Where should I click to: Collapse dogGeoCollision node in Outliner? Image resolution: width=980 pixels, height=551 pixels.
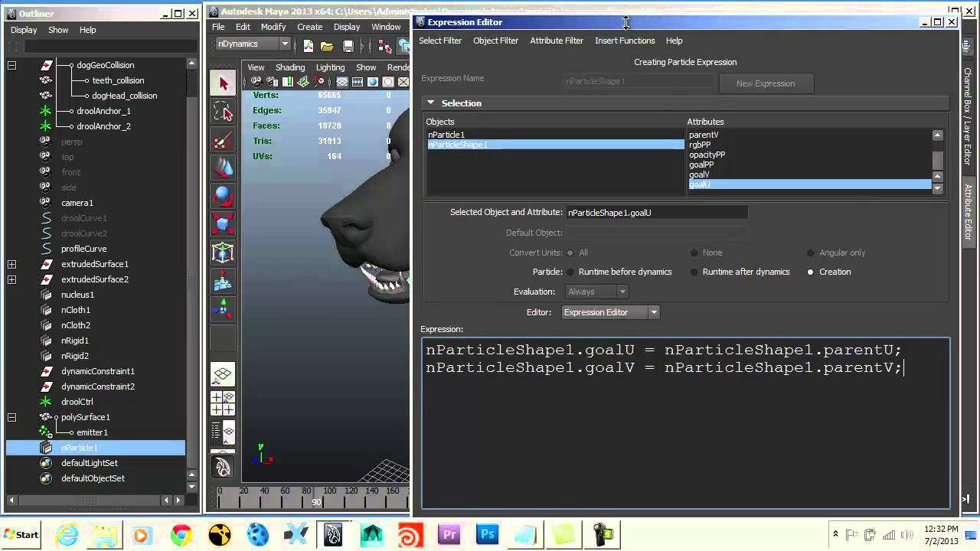(x=11, y=65)
